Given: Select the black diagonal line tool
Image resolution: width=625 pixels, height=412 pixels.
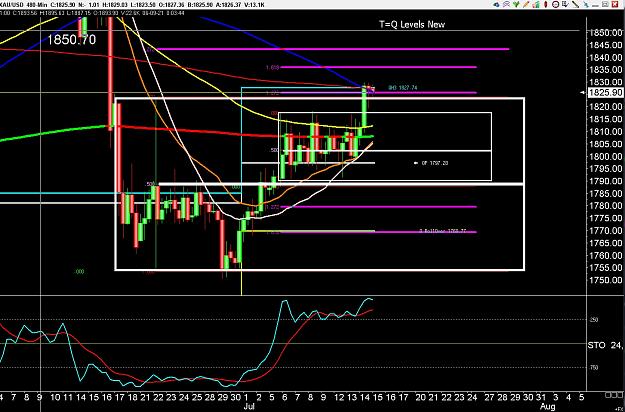Looking at the screenshot, I should [576, 4].
